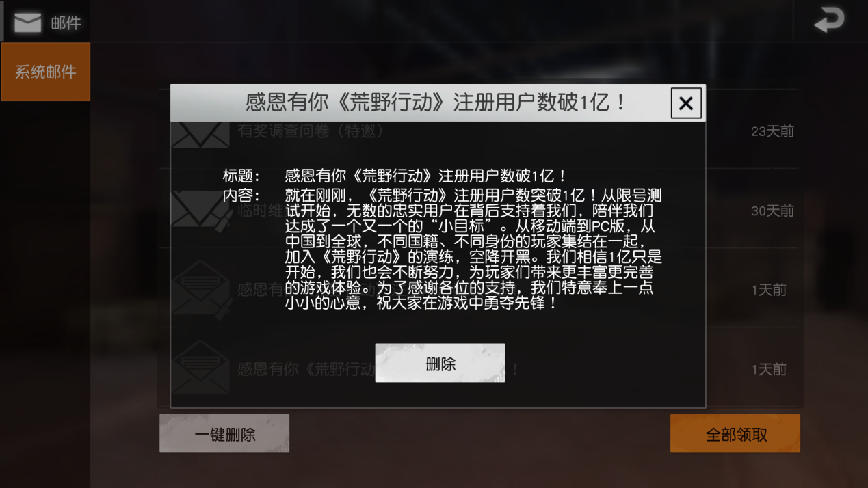This screenshot has width=868, height=488.
Task: Click the envelope icon of the 30天前 mail
Action: tap(202, 211)
